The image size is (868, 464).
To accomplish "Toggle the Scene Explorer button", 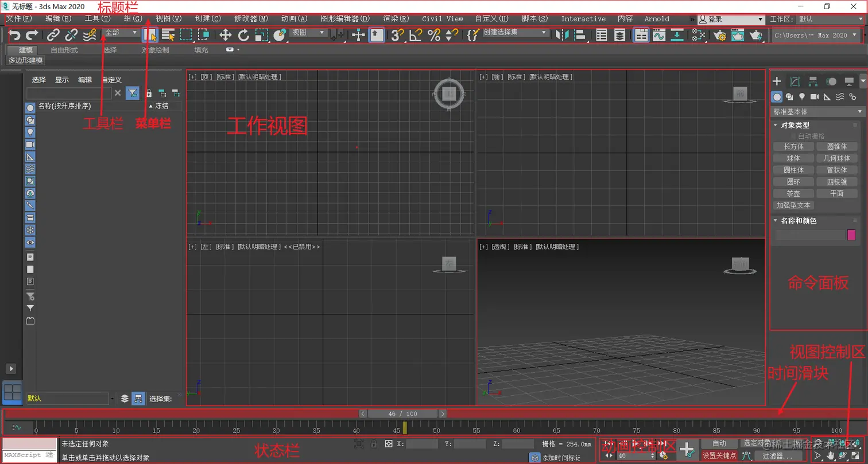I will click(x=602, y=36).
